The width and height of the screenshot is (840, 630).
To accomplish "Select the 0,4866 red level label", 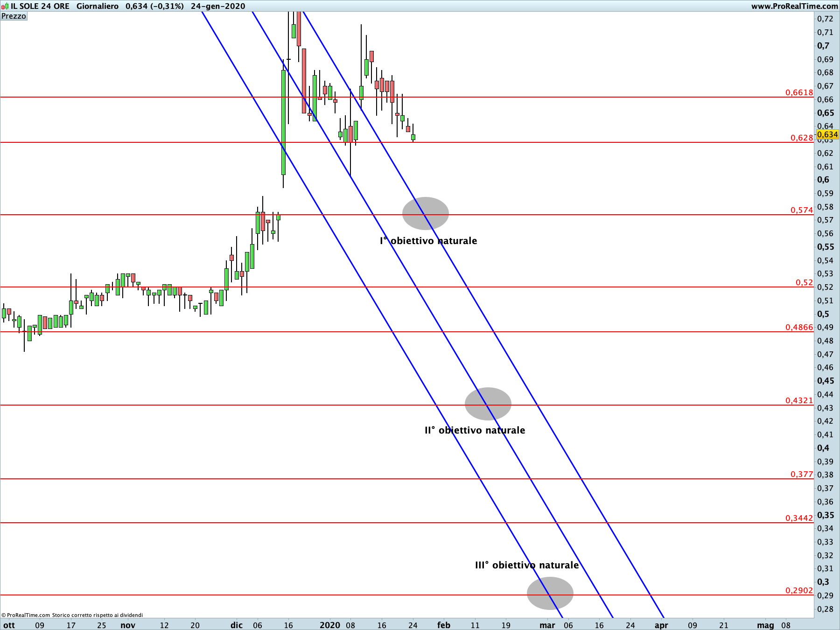I will (x=799, y=327).
